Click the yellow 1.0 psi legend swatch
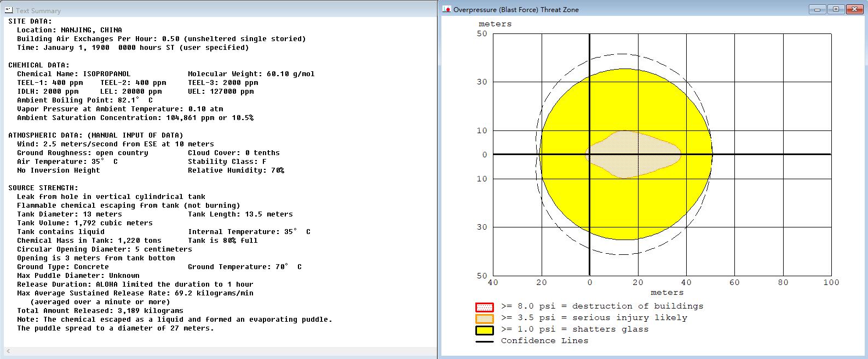The height and width of the screenshot is (359, 868). click(485, 330)
